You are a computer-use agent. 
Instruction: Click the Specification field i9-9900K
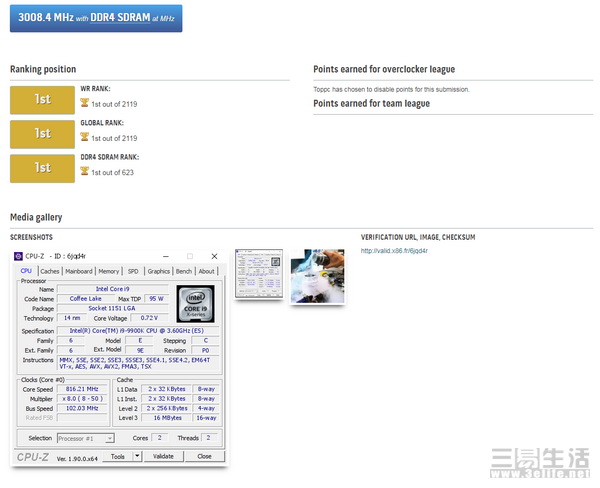coord(138,330)
